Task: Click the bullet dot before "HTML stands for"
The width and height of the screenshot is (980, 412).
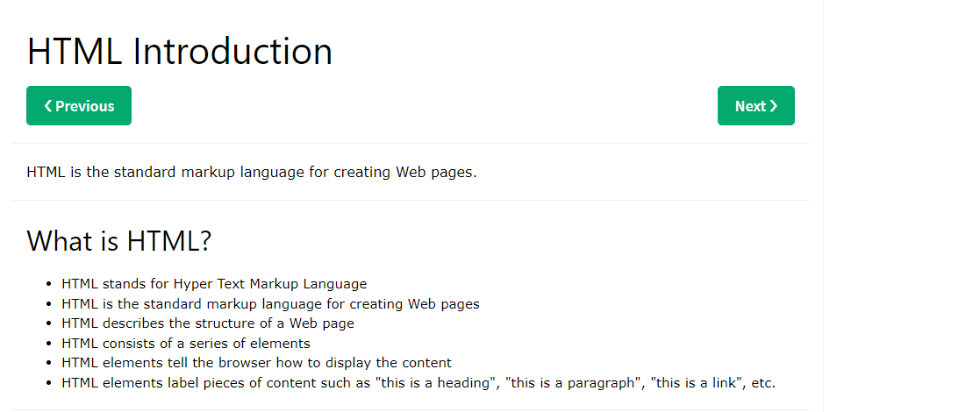Action: click(47, 285)
